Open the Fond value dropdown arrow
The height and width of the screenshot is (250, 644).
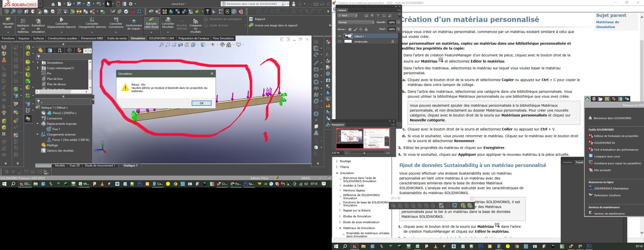[398, 29]
